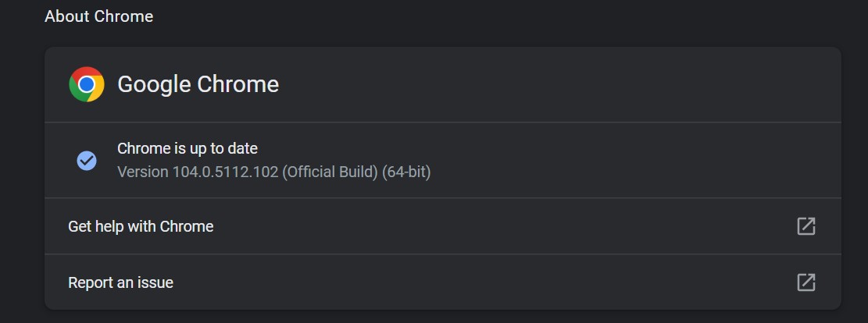868x323 pixels.
Task: Click the blue checkmark update status icon
Action: pyautogui.click(x=87, y=161)
